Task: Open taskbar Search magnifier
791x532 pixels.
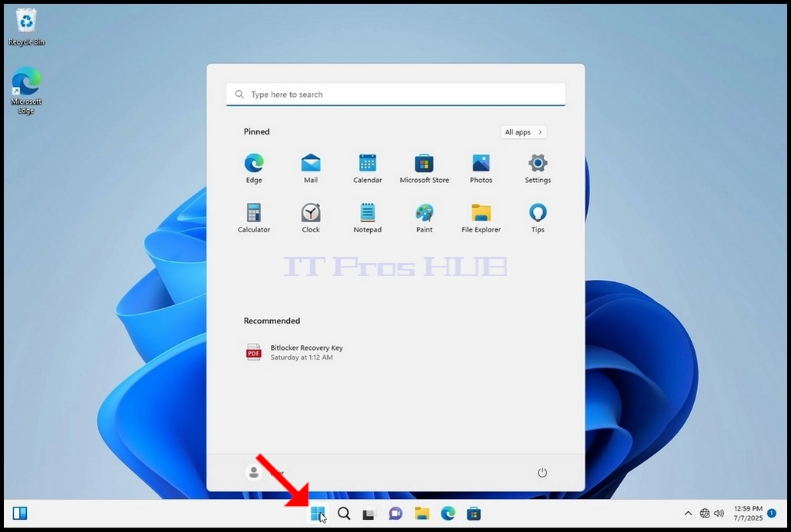Action: coord(344,514)
